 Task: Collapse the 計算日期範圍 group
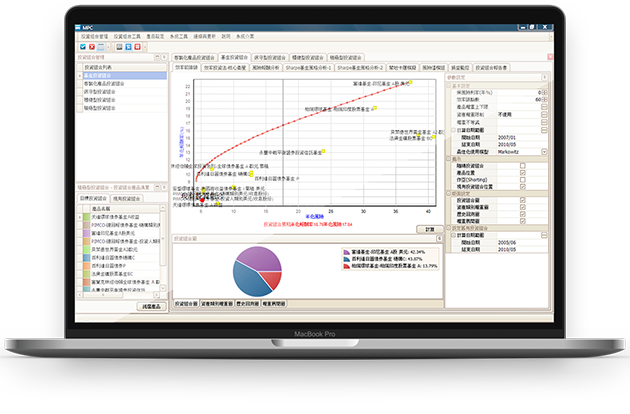(455, 129)
